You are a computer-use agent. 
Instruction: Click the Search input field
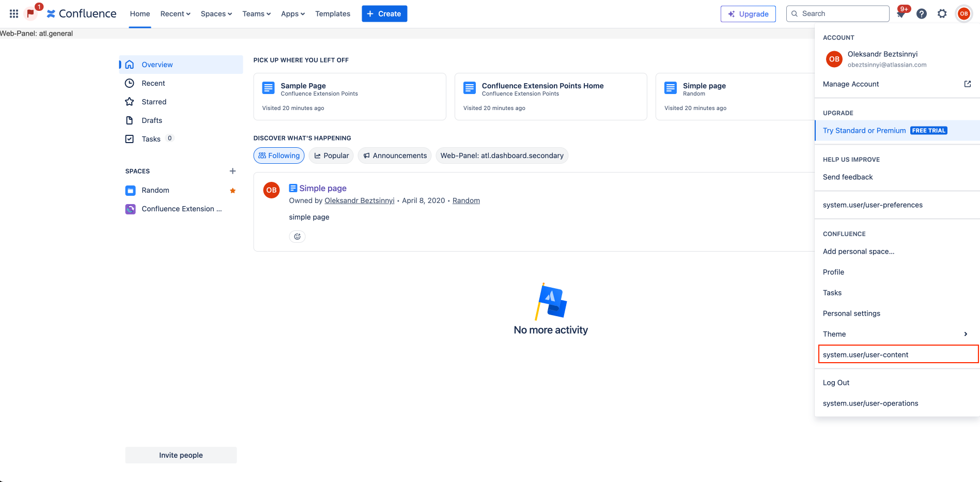(x=838, y=14)
